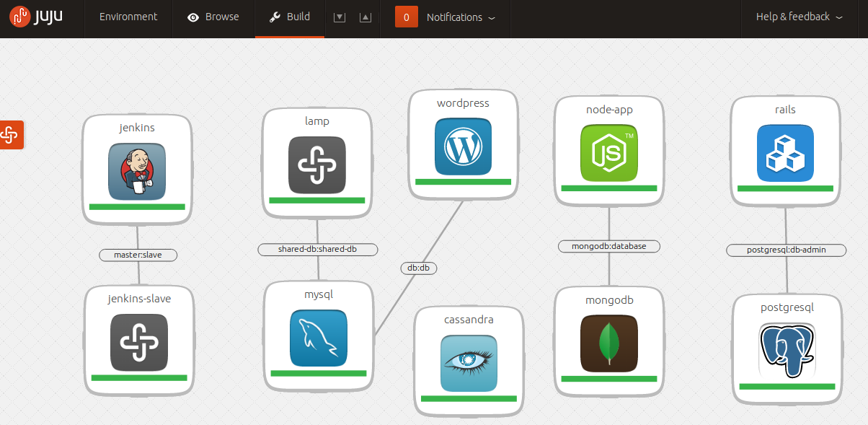Select the mysql dolphin icon
Image resolution: width=868 pixels, height=425 pixels.
point(319,338)
